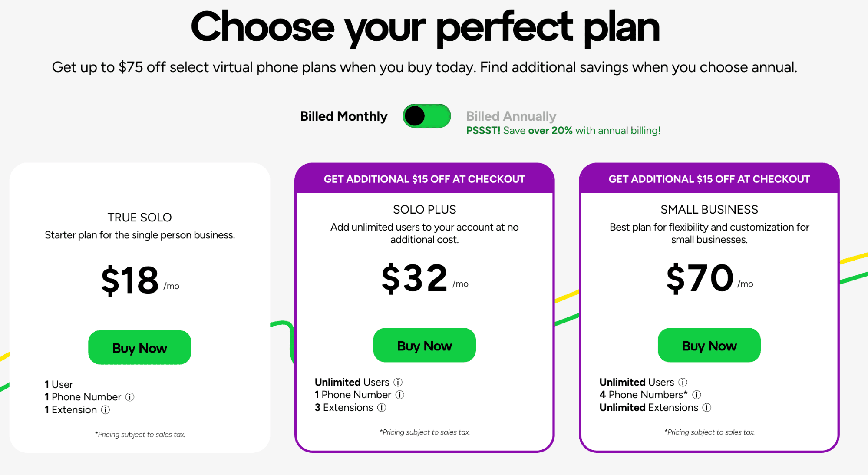Select the Billed Monthly label

click(343, 116)
